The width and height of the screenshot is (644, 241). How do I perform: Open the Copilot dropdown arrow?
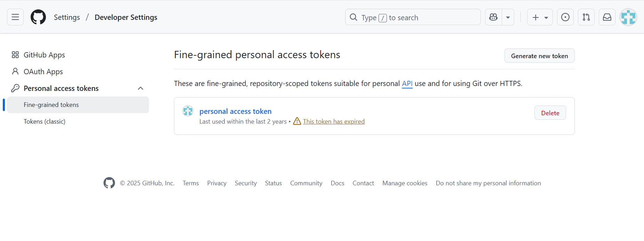tap(508, 17)
